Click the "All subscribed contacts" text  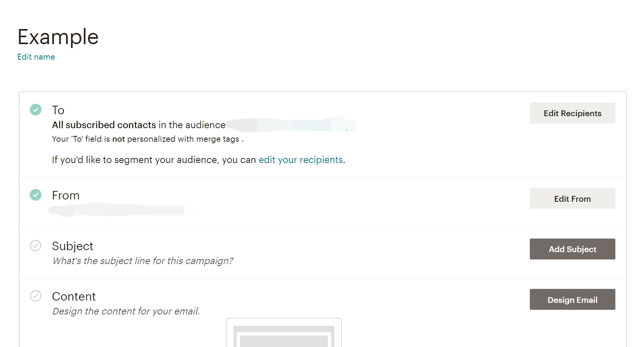pyautogui.click(x=104, y=125)
